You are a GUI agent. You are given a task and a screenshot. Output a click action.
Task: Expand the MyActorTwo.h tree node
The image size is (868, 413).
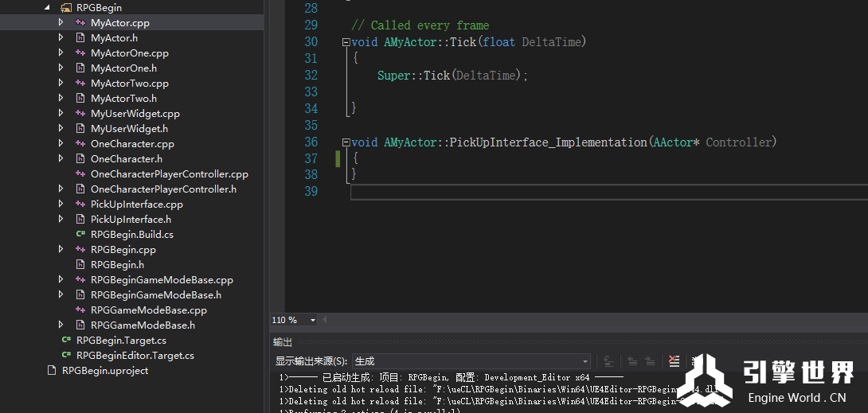(61, 99)
